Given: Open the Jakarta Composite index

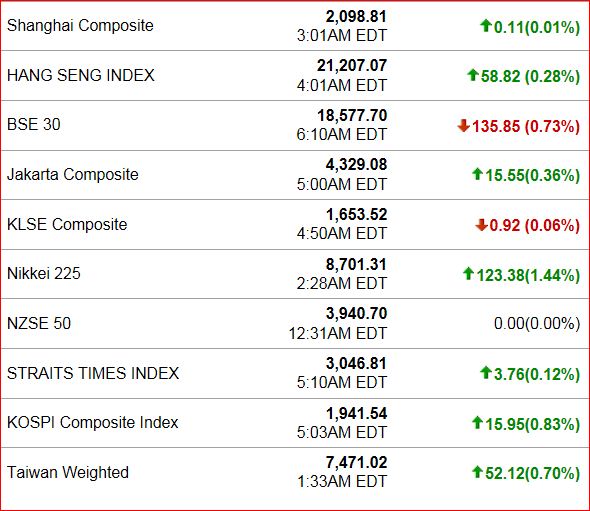Looking at the screenshot, I should [73, 175].
